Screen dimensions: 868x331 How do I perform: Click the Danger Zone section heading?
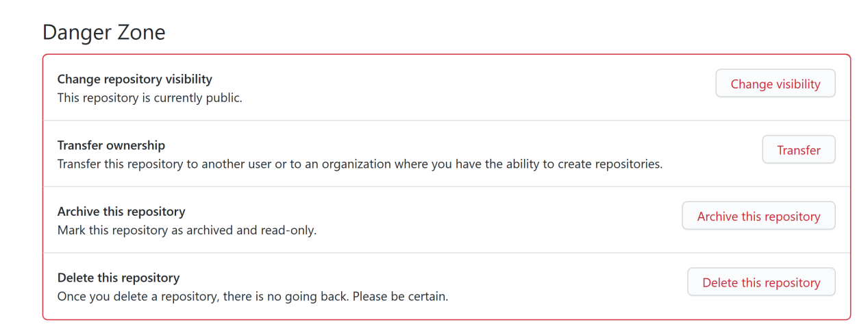103,32
